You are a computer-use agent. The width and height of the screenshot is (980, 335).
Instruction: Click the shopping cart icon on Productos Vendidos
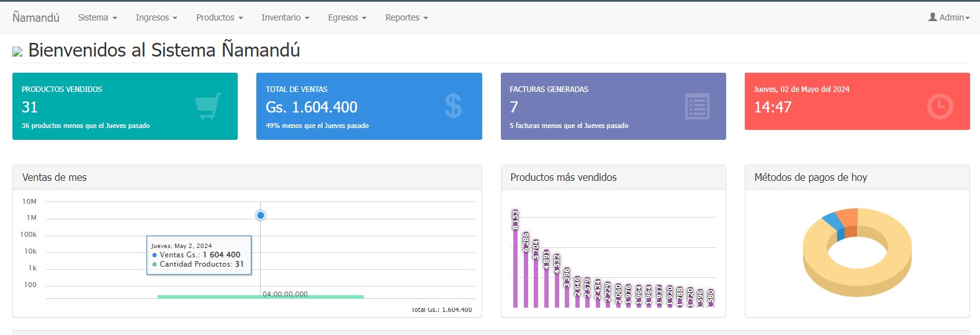click(208, 106)
